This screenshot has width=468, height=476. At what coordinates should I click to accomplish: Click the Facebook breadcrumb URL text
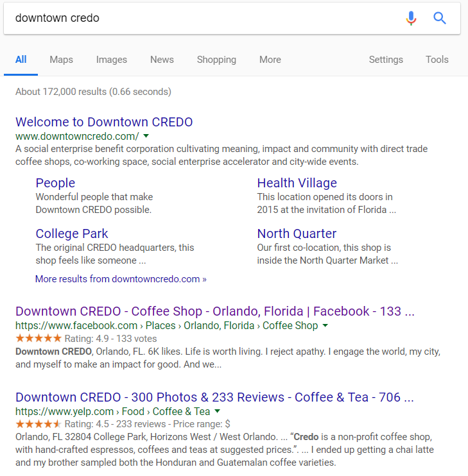coord(167,325)
